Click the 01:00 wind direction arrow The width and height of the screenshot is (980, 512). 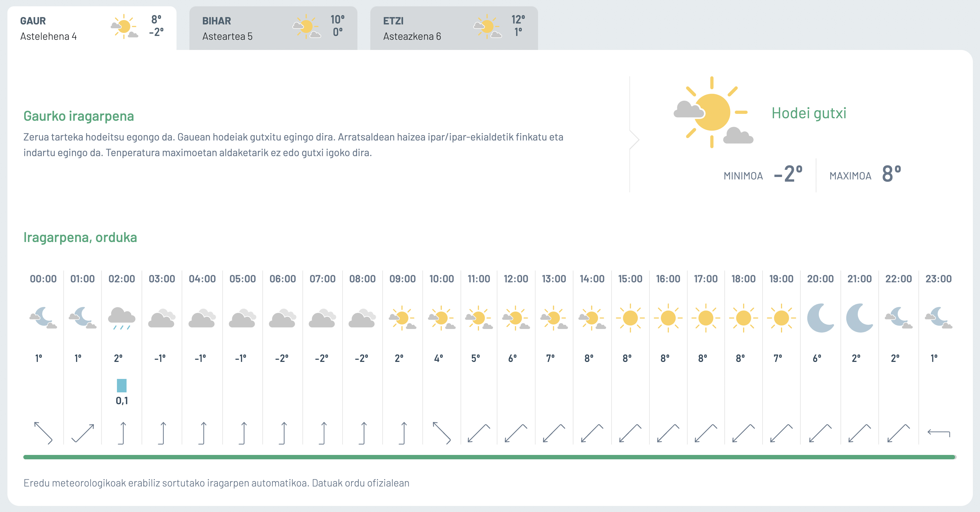(x=83, y=433)
